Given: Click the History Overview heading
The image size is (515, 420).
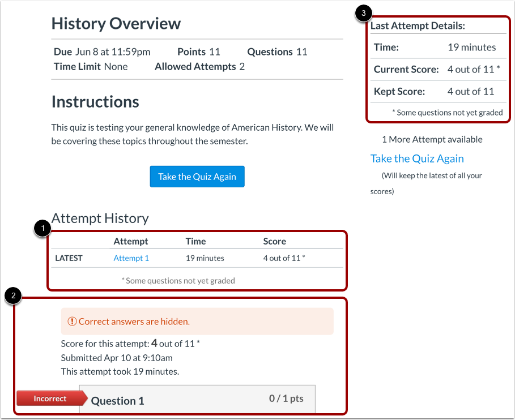Looking at the screenshot, I should tap(116, 24).
